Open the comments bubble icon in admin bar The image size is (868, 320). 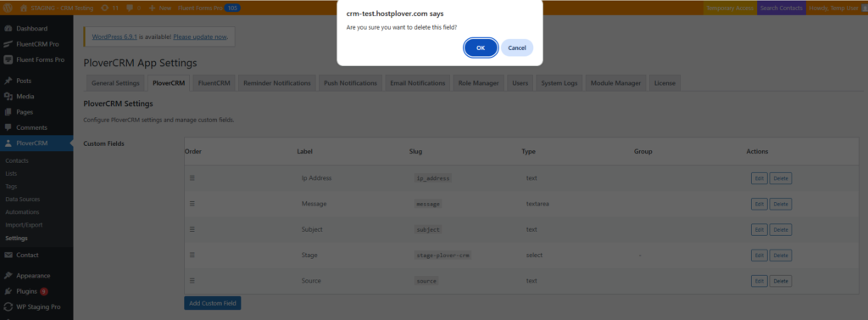133,8
